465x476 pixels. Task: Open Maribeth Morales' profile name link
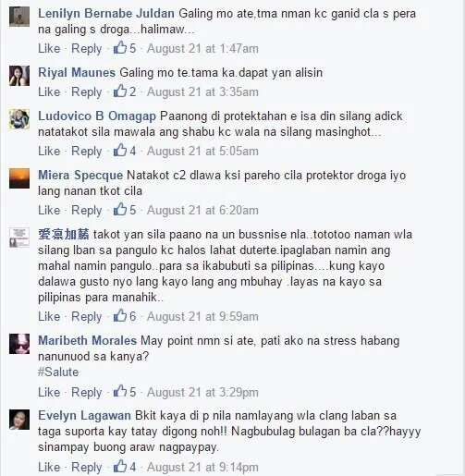[87, 340]
